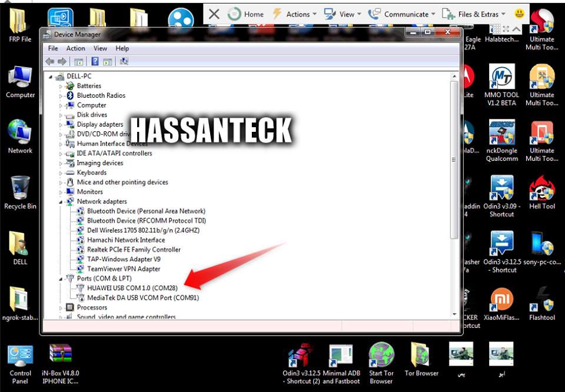This screenshot has width=565, height=392.
Task: Open the Action menu in Device Manager
Action: tap(76, 48)
